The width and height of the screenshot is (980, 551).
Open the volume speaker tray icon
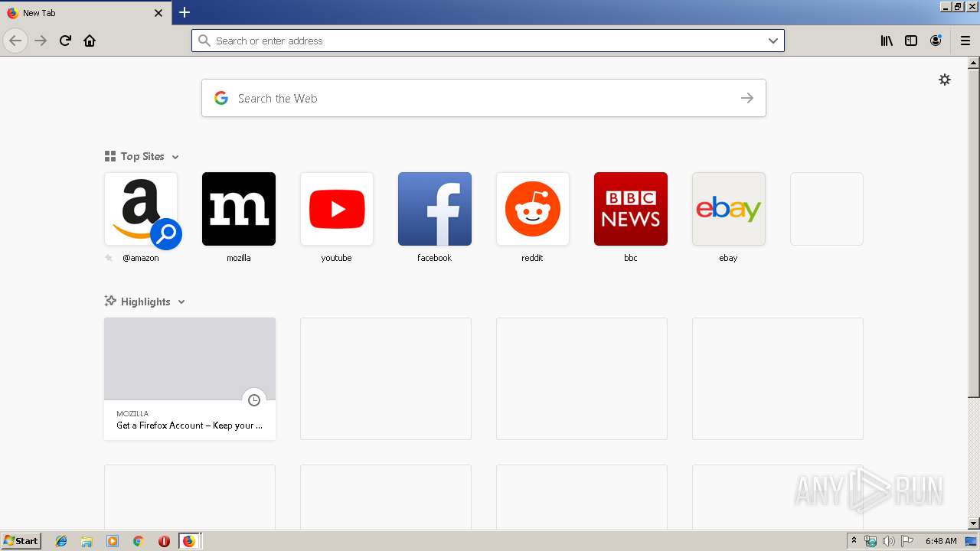coord(888,541)
